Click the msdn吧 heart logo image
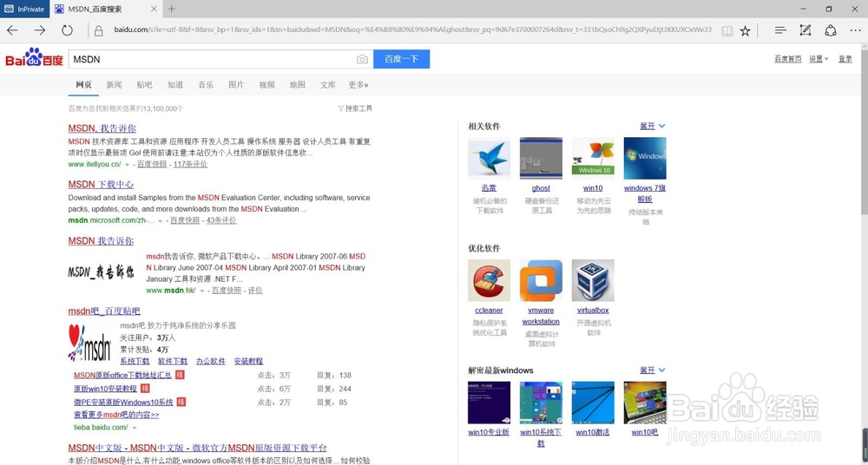This screenshot has height=465, width=868. (x=89, y=344)
